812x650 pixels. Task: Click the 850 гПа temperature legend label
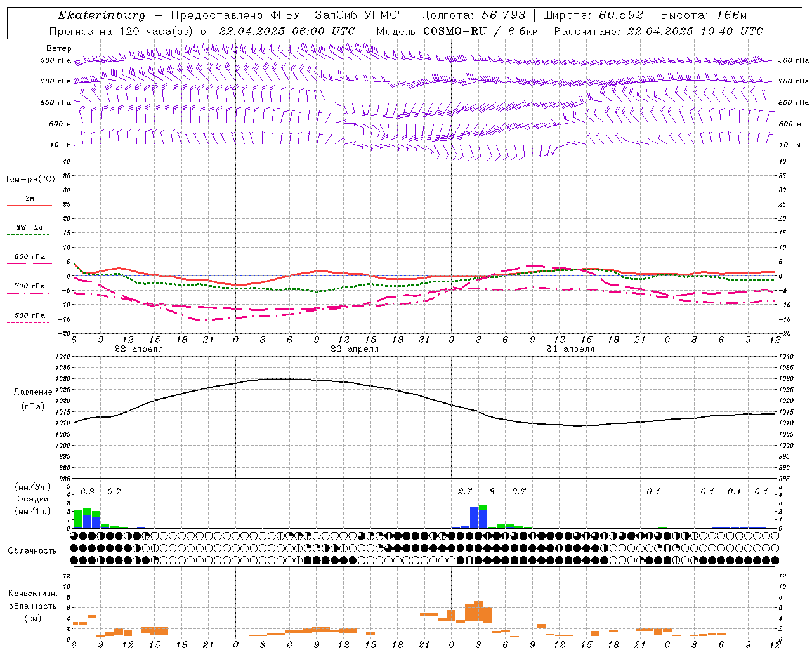click(x=30, y=257)
